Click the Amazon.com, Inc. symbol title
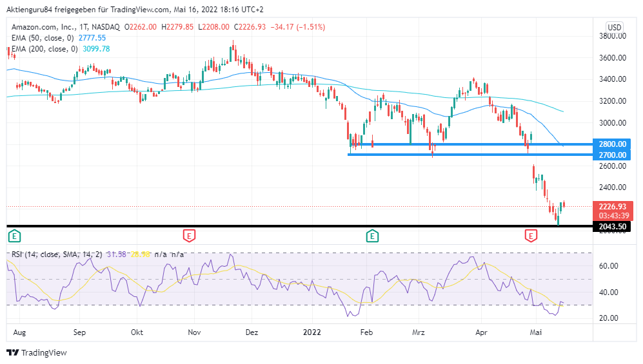Viewport: 643px width, 364px height. tap(66, 27)
